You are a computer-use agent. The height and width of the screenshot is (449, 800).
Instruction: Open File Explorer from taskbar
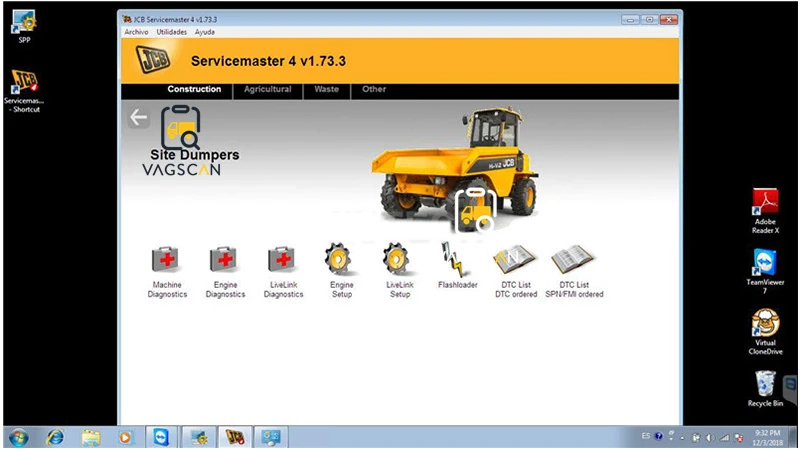(x=91, y=438)
